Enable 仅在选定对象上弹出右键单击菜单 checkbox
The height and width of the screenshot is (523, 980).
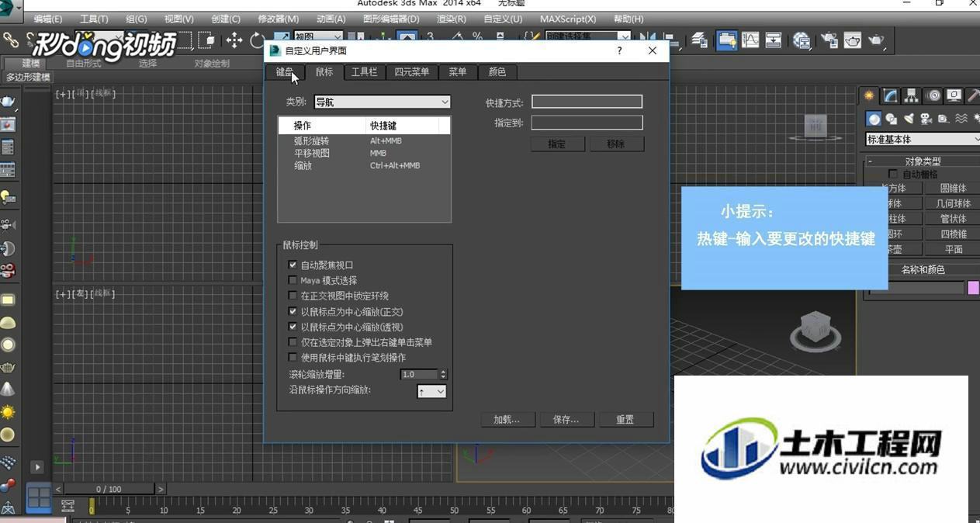(x=293, y=342)
